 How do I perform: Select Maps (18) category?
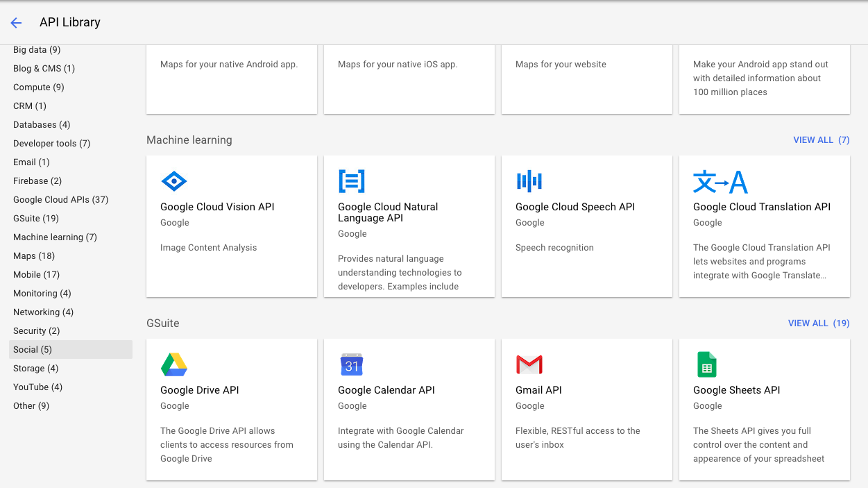point(34,256)
